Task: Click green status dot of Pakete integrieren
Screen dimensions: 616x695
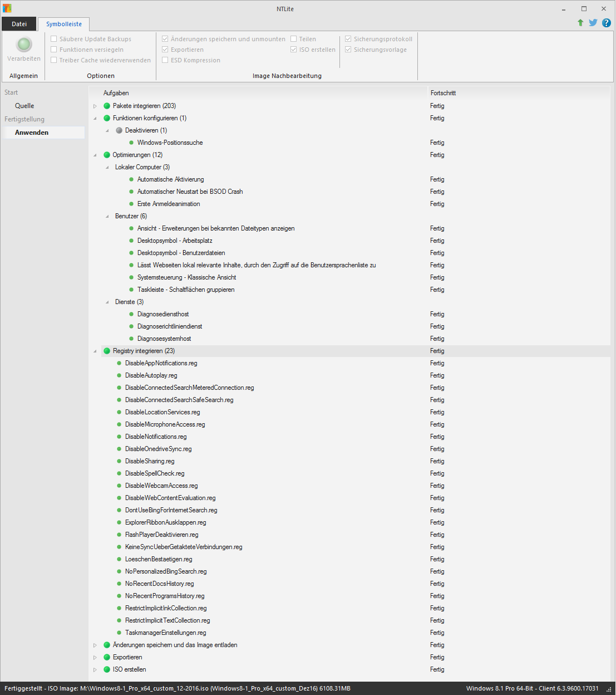Action: click(107, 106)
